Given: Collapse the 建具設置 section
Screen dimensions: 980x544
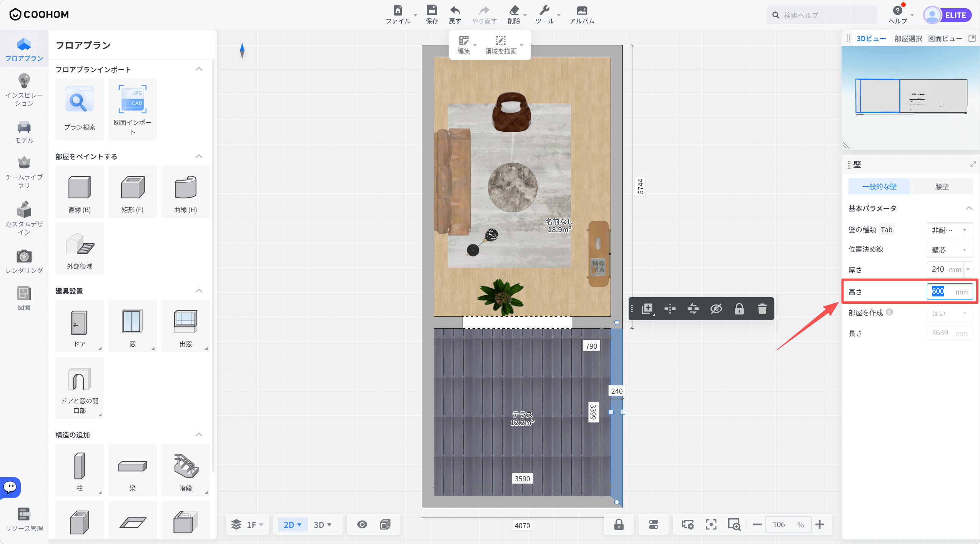Looking at the screenshot, I should [199, 291].
